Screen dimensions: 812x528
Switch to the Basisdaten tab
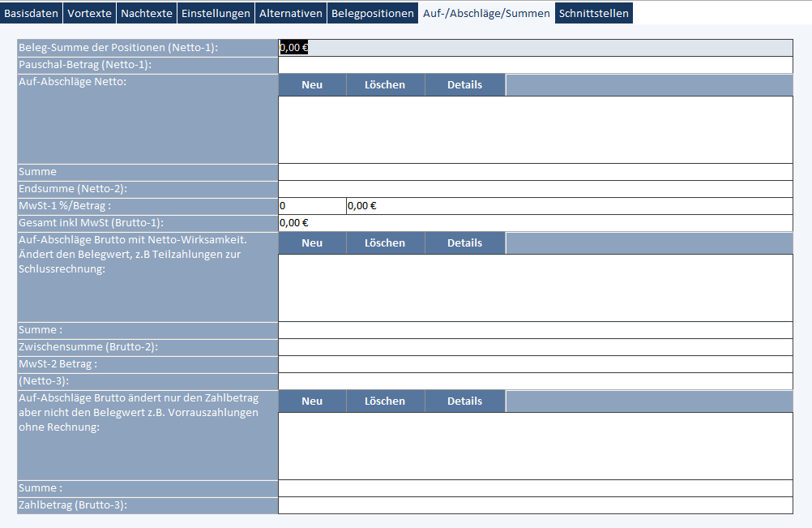tap(32, 13)
